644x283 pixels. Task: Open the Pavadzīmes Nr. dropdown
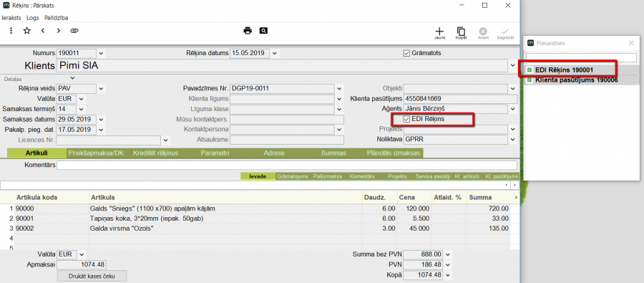pyautogui.click(x=339, y=88)
